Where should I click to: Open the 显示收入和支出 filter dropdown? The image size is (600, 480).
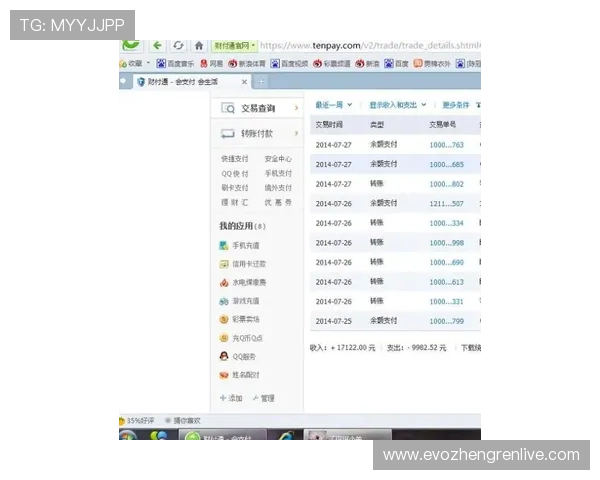pyautogui.click(x=398, y=105)
